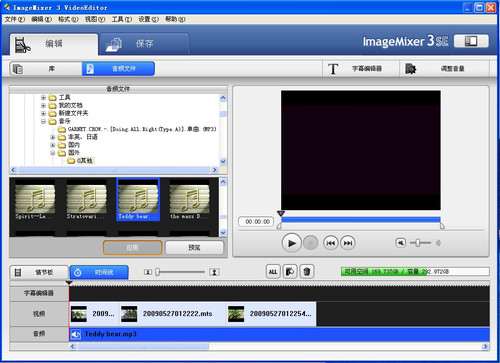The height and width of the screenshot is (363, 500).
Task: Switch to the 保存 (Save) tab
Action: (144, 44)
